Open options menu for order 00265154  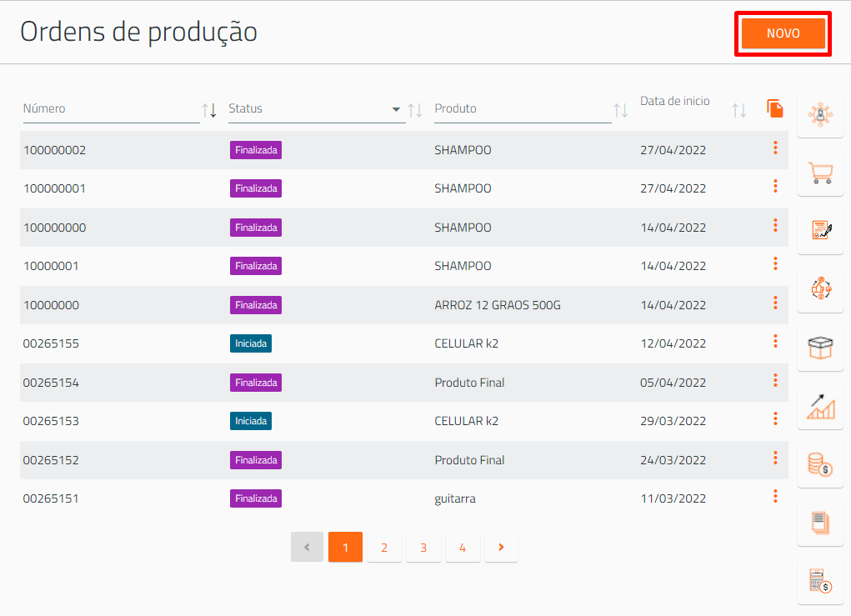(775, 380)
